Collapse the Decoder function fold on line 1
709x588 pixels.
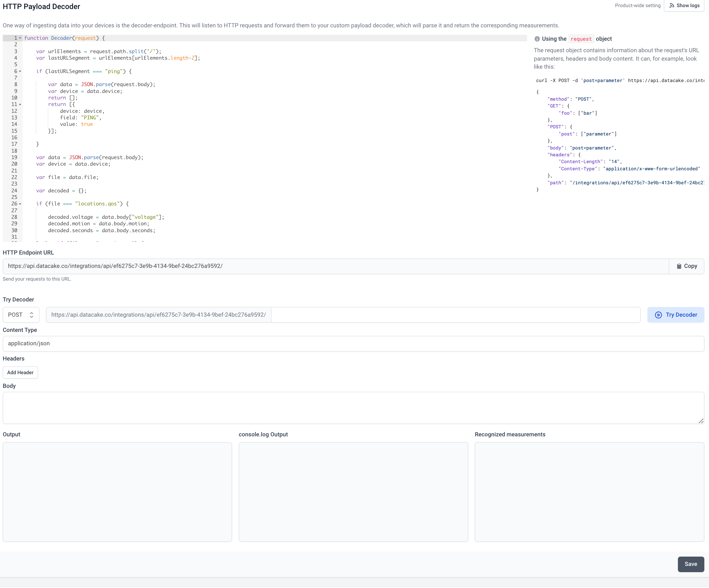pyautogui.click(x=20, y=38)
